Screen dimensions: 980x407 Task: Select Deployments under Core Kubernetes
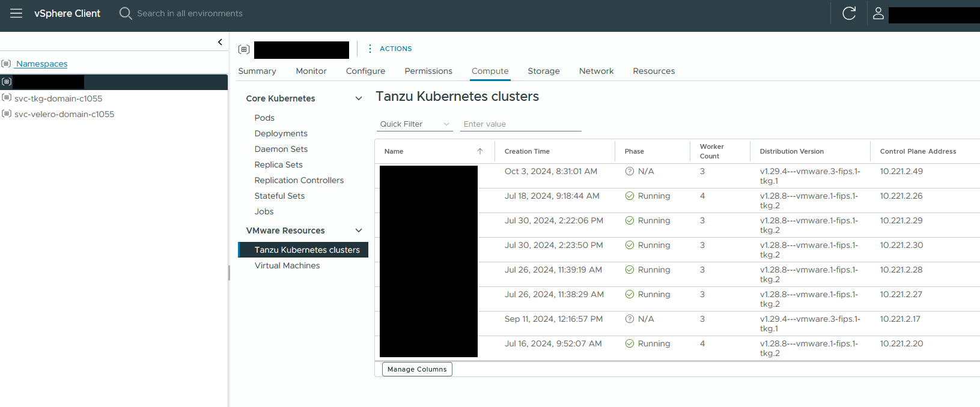281,133
